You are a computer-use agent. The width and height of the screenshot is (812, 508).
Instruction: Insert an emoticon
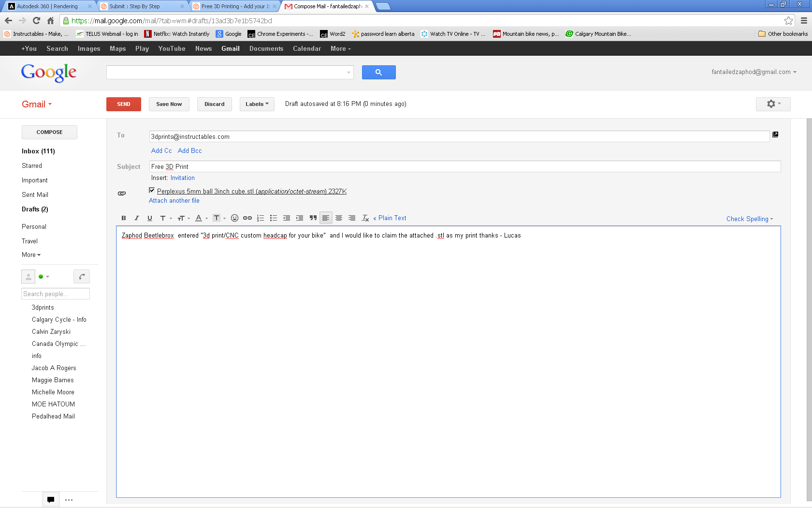[234, 218]
